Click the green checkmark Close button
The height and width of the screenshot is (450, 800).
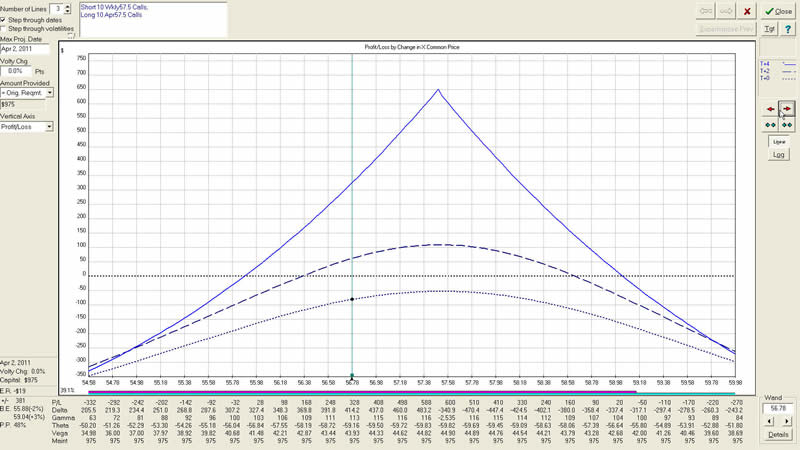(777, 11)
